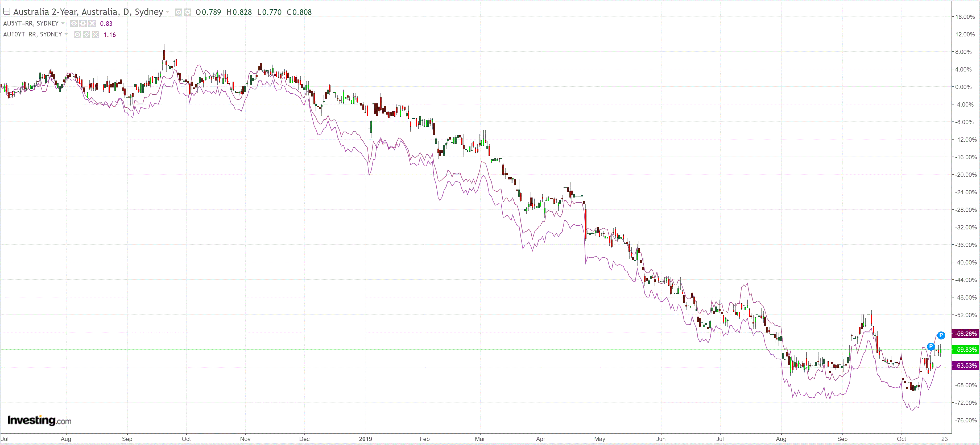
Task: Open AU10YT=RR settings gear
Action: pos(86,35)
